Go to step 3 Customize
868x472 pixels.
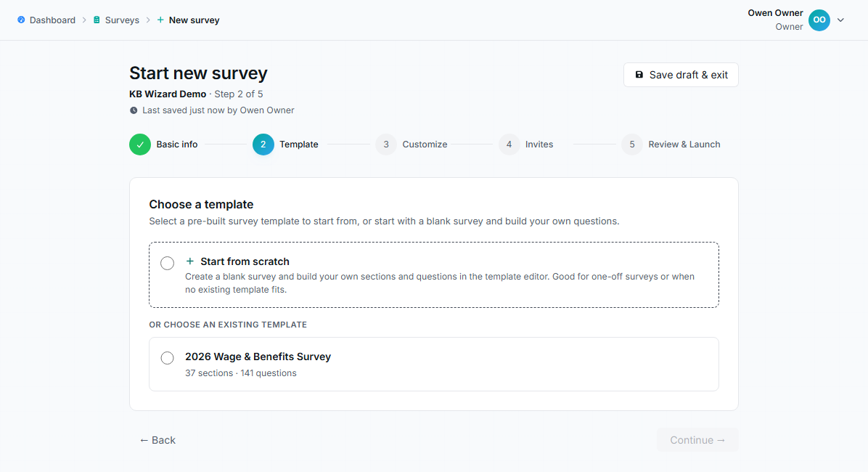pyautogui.click(x=412, y=145)
